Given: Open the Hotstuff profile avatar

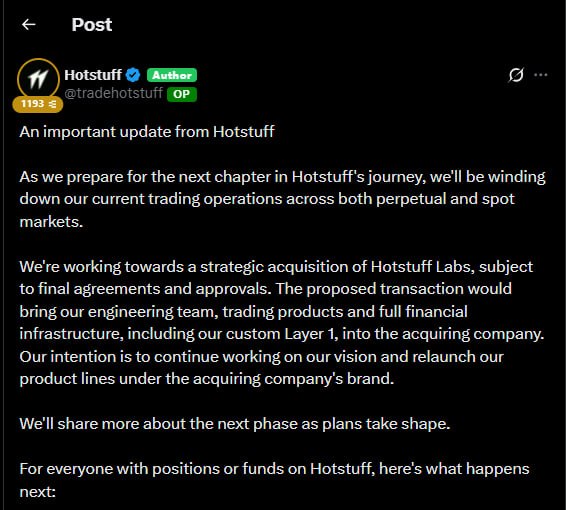Looking at the screenshot, I should pos(38,78).
